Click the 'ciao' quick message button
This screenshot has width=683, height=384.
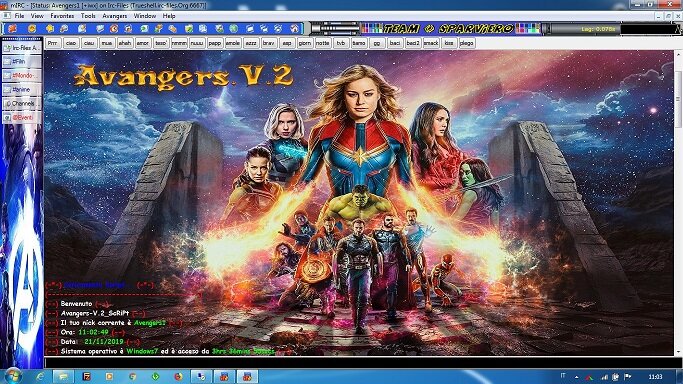coord(71,43)
